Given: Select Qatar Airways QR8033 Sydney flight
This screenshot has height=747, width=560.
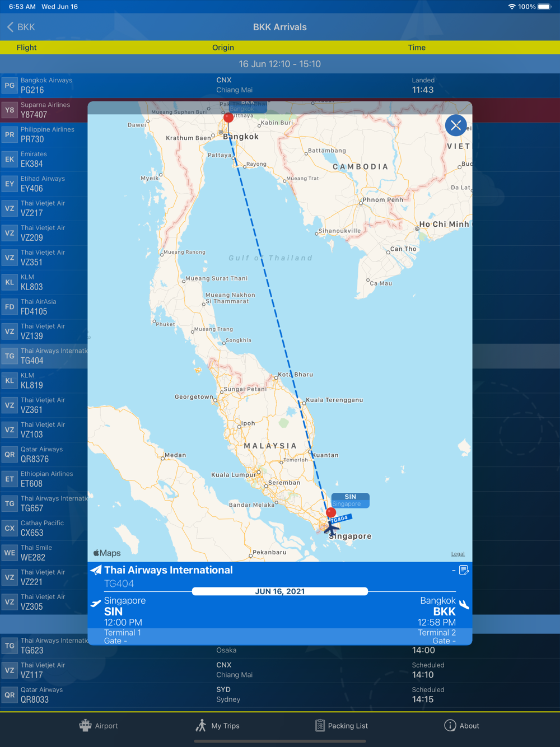Looking at the screenshot, I should coord(280,695).
